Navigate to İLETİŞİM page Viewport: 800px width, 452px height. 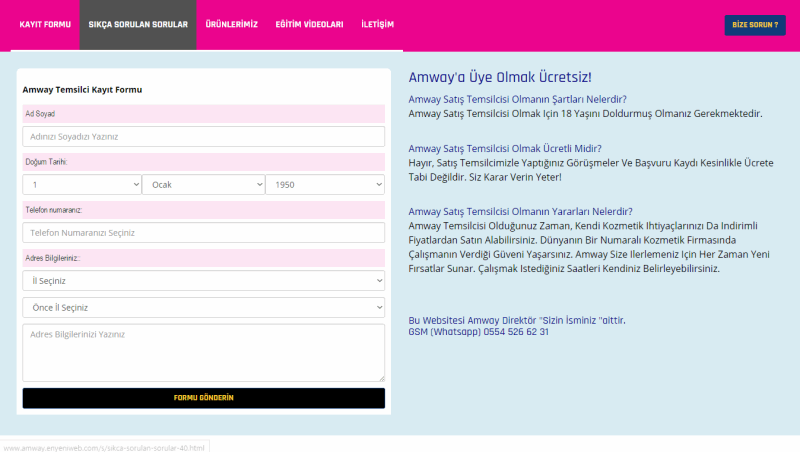click(378, 24)
